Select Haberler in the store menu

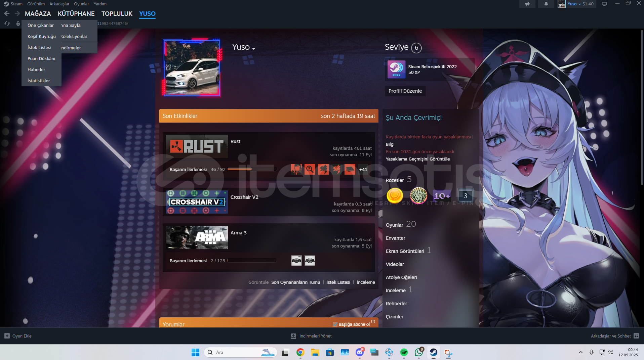pyautogui.click(x=36, y=70)
